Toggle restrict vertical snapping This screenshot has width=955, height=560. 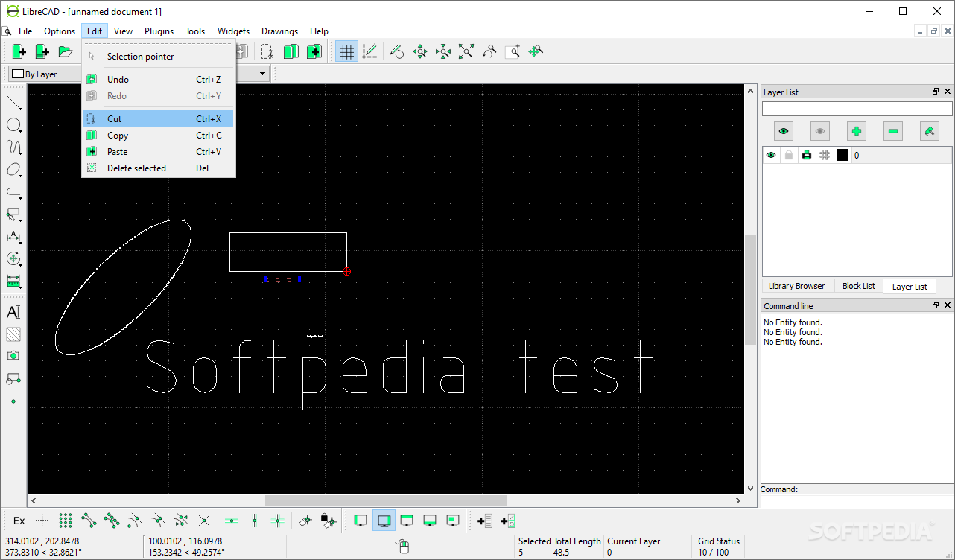(255, 521)
